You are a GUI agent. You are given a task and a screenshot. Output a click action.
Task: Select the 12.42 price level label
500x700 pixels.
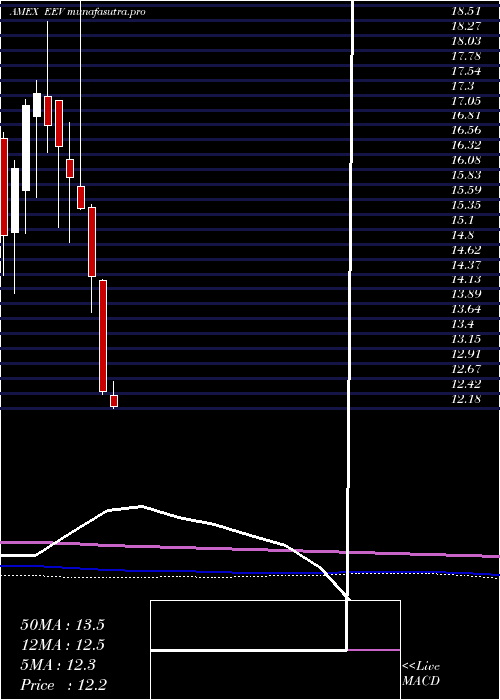point(466,383)
